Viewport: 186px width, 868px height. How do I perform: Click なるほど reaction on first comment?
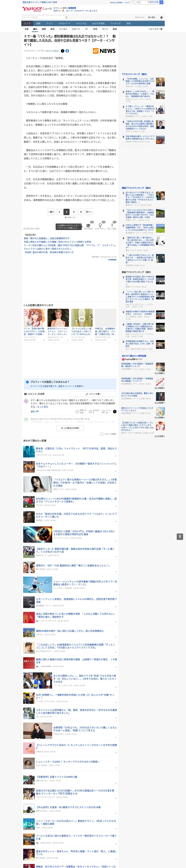pyautogui.click(x=91, y=411)
